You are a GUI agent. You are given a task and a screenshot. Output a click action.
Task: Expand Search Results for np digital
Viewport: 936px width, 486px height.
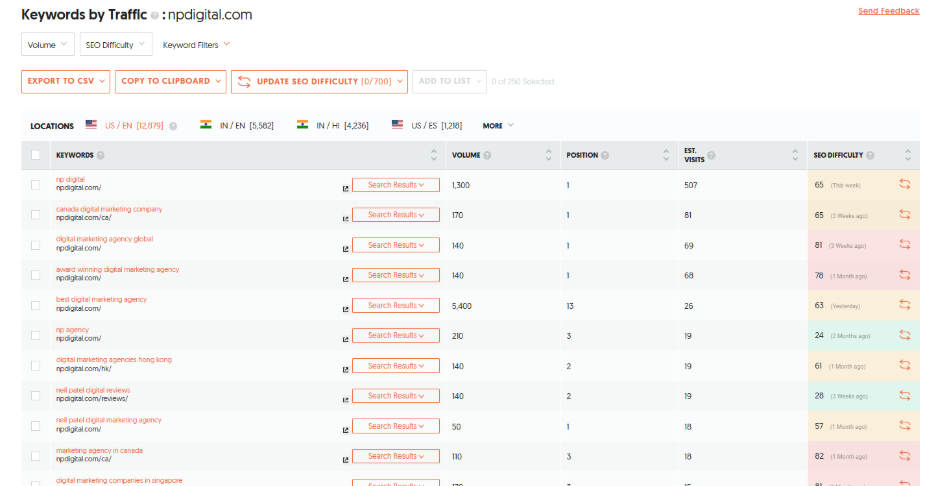pyautogui.click(x=396, y=185)
